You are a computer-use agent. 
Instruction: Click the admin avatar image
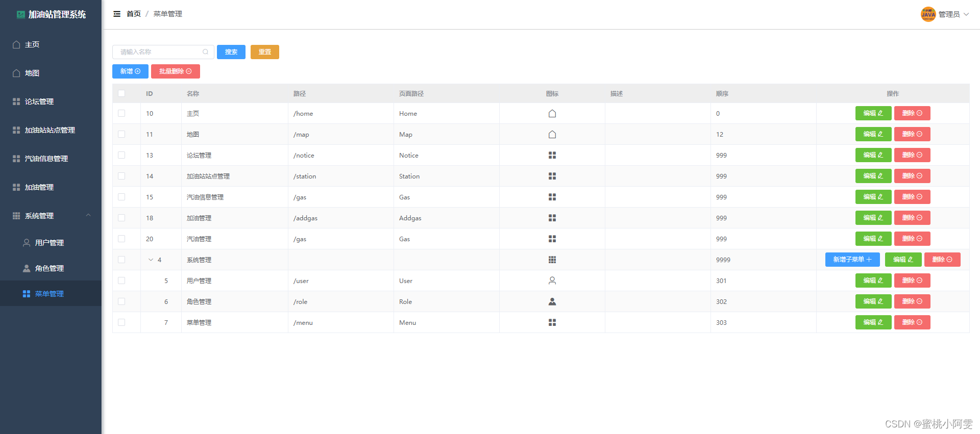tap(928, 14)
